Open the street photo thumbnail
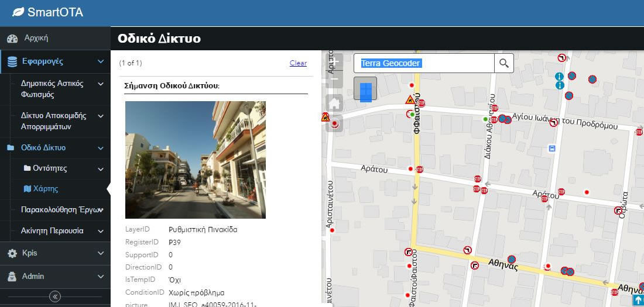Image resolution: width=644 pixels, height=307 pixels. coord(196,160)
